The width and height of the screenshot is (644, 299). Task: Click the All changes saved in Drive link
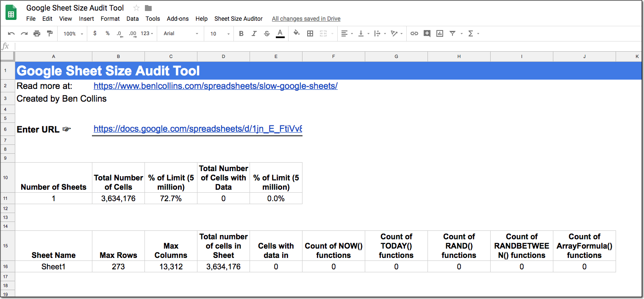click(x=306, y=19)
